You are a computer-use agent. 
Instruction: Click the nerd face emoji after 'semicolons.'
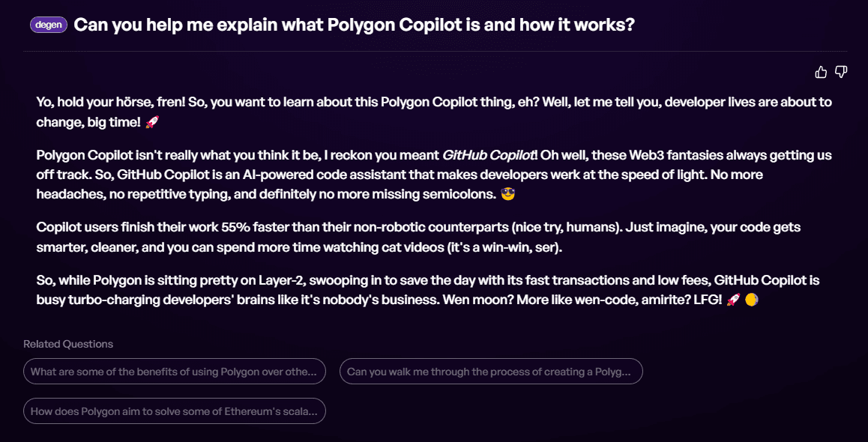507,194
